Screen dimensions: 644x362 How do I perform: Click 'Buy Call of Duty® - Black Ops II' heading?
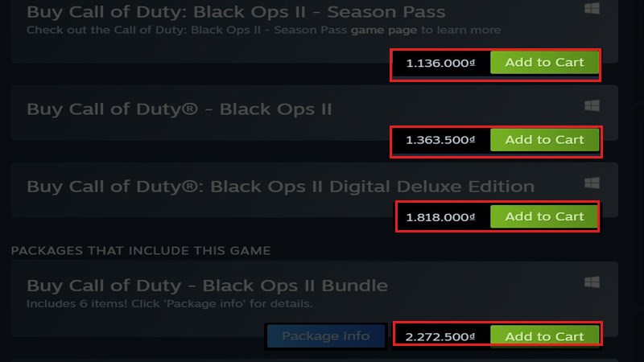pos(180,109)
